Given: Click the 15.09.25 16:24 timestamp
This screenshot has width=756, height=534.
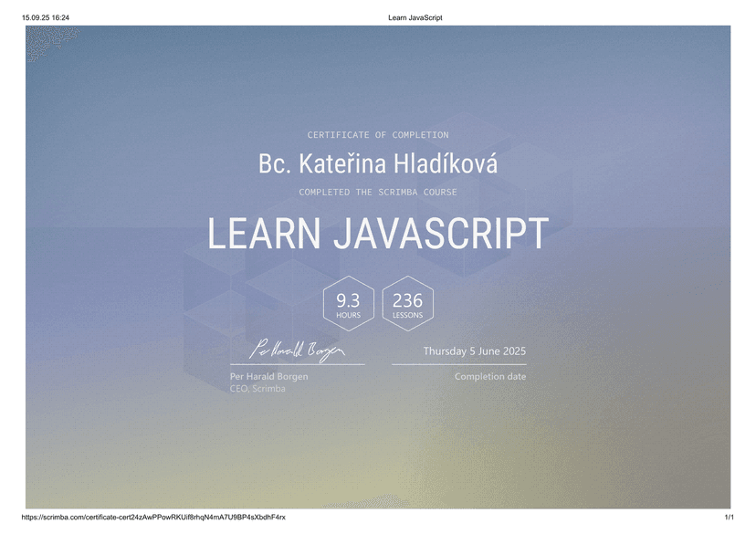Looking at the screenshot, I should coord(44,16).
